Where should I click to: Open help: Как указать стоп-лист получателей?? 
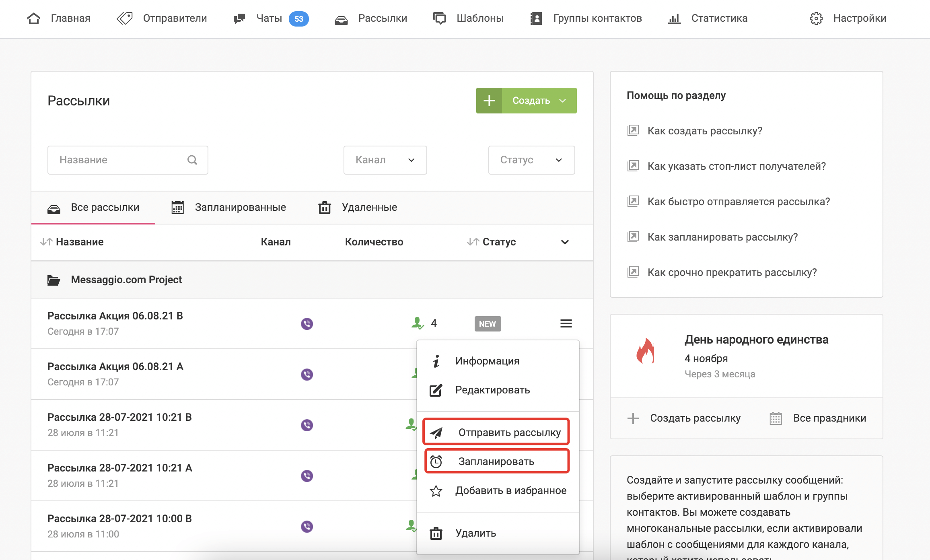pos(737,166)
